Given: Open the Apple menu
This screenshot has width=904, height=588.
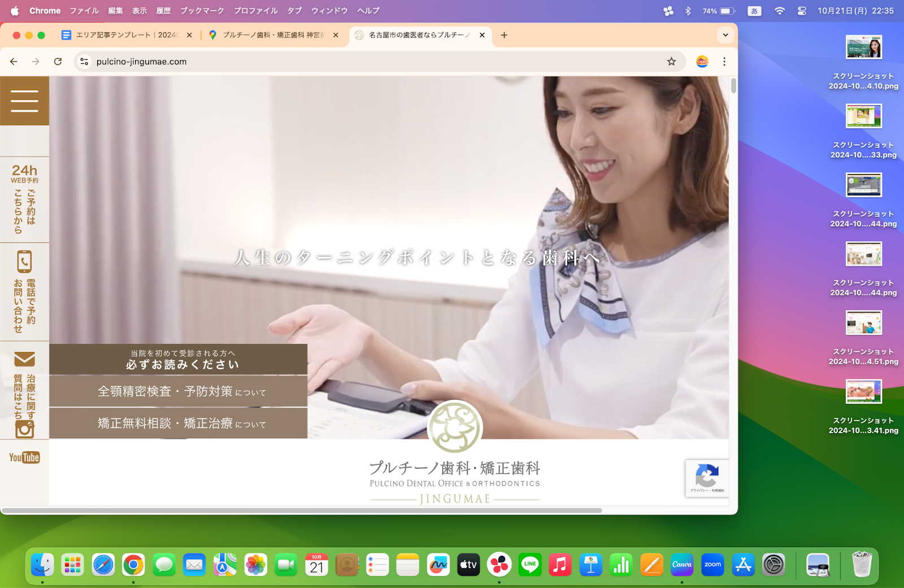Looking at the screenshot, I should click(x=15, y=11).
